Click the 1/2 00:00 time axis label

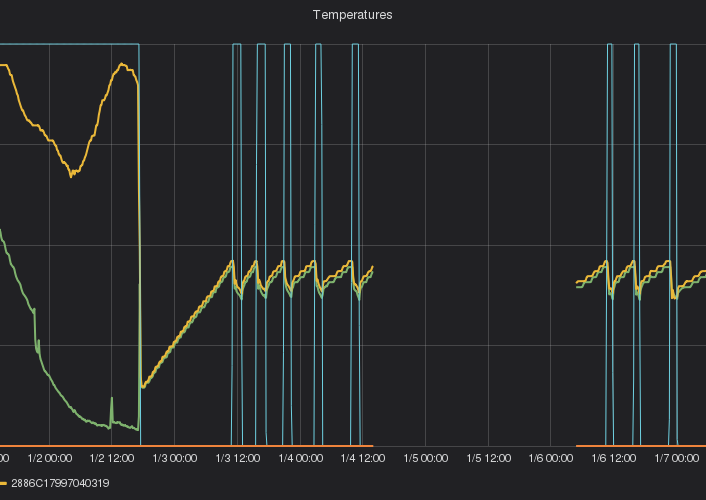tap(50, 458)
